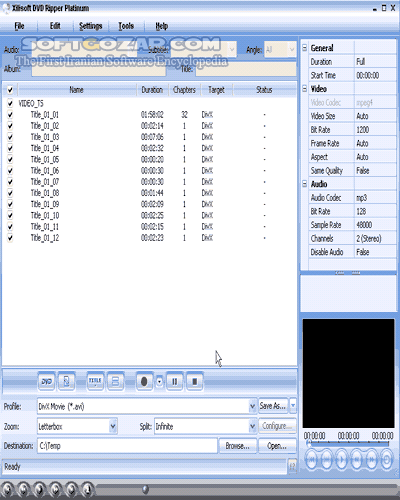Stop ripping with the square stop icon
This screenshot has height=500, width=400.
pyautogui.click(x=195, y=381)
